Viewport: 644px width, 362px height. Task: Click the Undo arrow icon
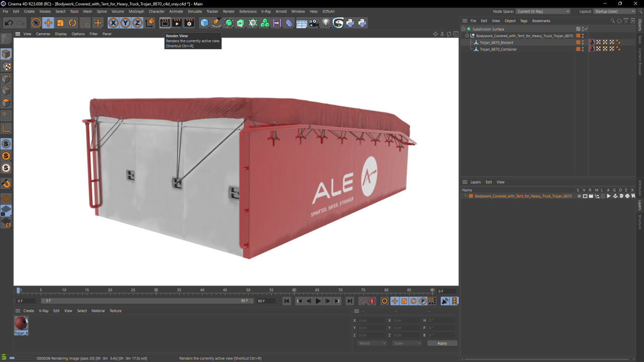9,23
